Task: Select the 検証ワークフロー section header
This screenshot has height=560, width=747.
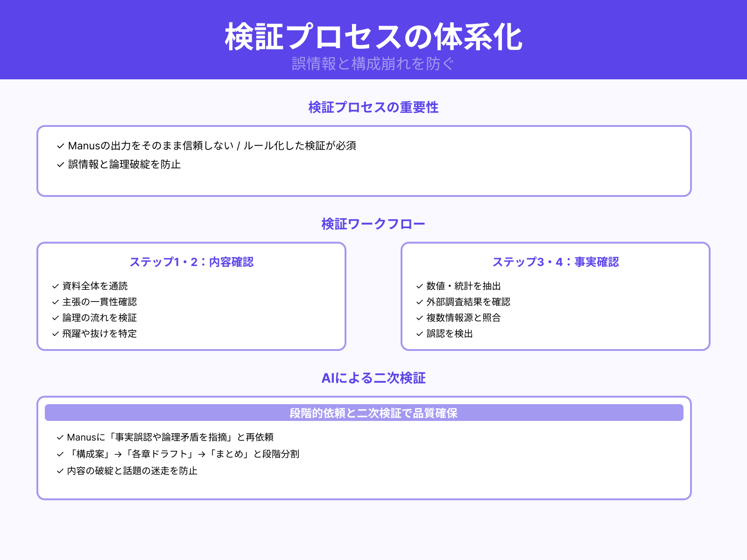Action: pyautogui.click(x=373, y=223)
